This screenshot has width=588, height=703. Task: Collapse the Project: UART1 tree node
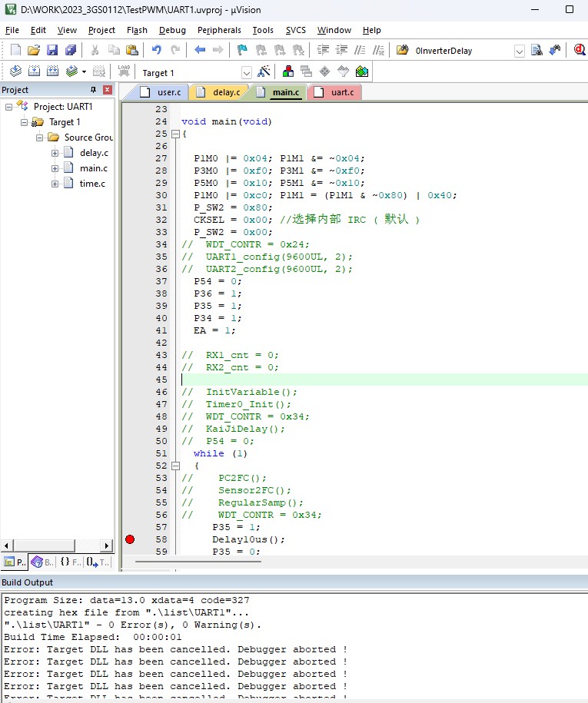(8, 107)
